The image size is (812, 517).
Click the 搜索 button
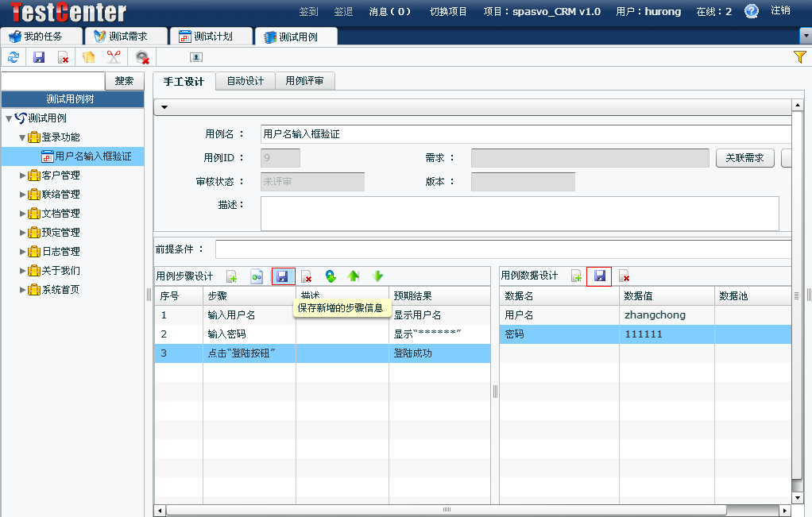125,81
